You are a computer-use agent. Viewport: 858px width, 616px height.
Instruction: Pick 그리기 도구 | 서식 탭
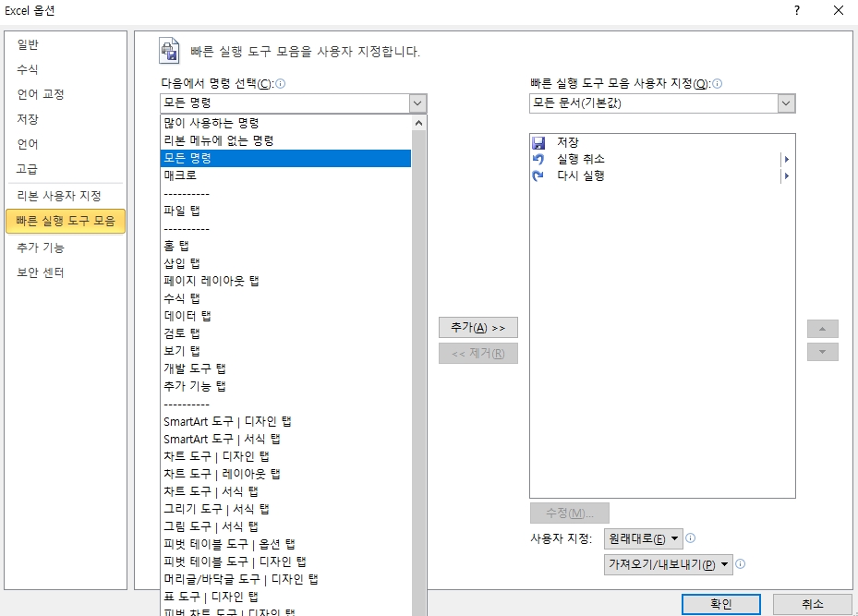click(x=285, y=509)
